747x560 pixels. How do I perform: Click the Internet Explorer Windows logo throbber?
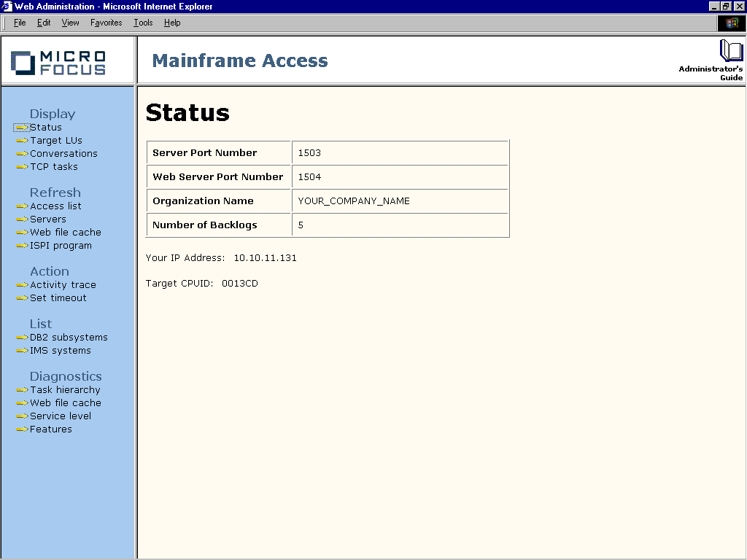pos(731,23)
